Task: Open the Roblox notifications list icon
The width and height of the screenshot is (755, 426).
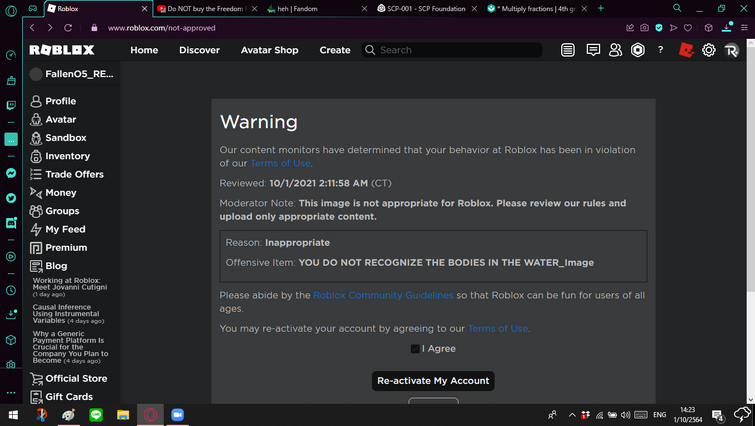Action: pyautogui.click(x=568, y=50)
